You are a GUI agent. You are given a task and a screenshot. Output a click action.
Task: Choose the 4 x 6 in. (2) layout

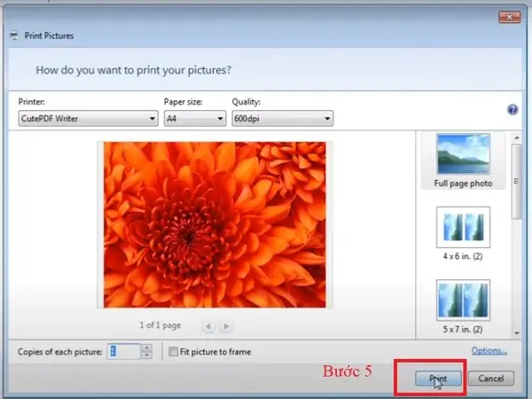point(463,234)
